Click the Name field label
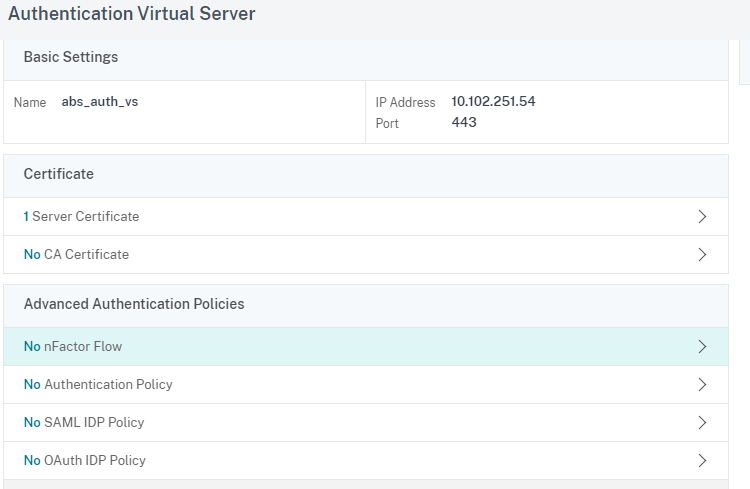 pyautogui.click(x=30, y=102)
